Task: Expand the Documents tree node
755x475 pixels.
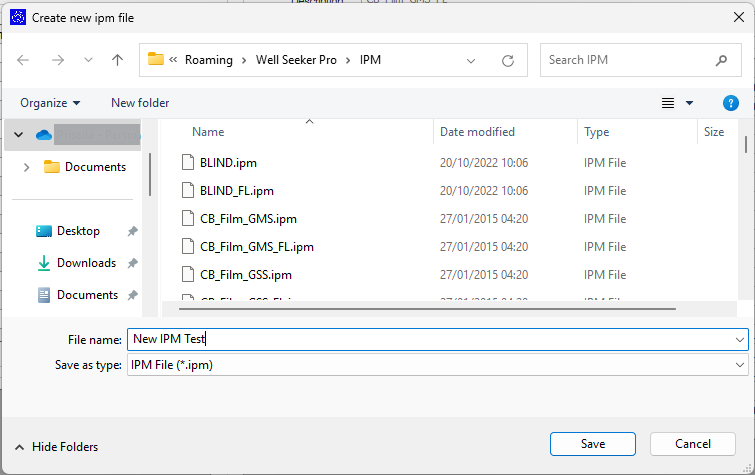Action: (26, 167)
